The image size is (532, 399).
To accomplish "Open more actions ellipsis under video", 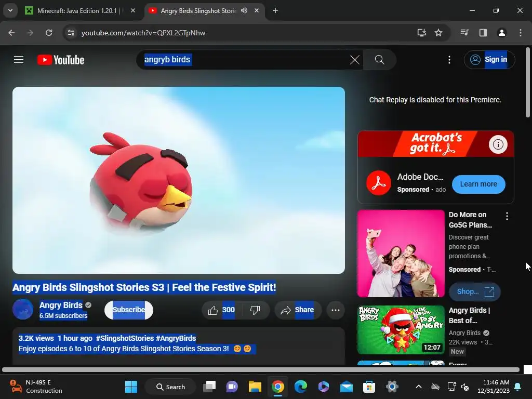I will click(335, 310).
